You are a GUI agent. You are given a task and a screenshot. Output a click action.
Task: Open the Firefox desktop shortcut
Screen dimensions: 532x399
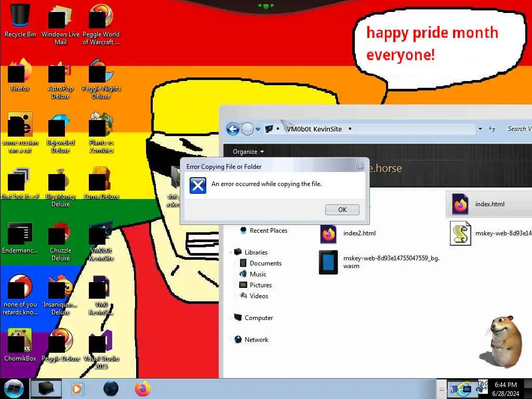tap(20, 75)
